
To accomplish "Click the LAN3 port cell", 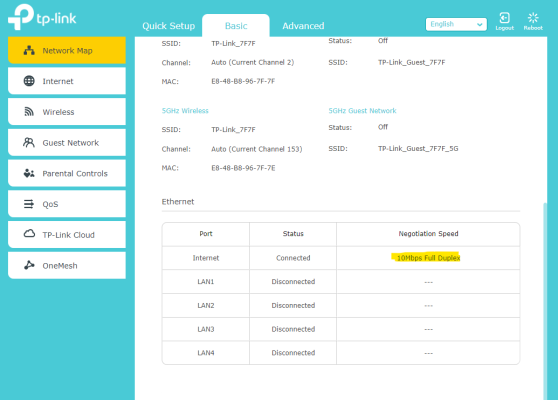I will click(206, 329).
